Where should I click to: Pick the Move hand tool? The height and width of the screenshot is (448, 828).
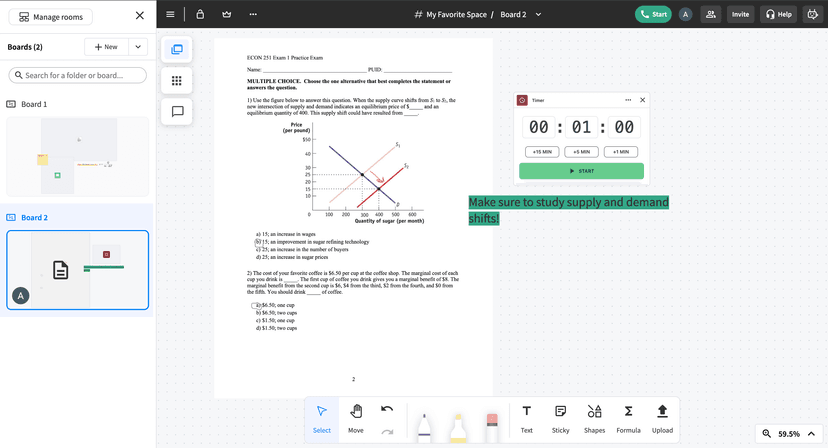tap(356, 418)
